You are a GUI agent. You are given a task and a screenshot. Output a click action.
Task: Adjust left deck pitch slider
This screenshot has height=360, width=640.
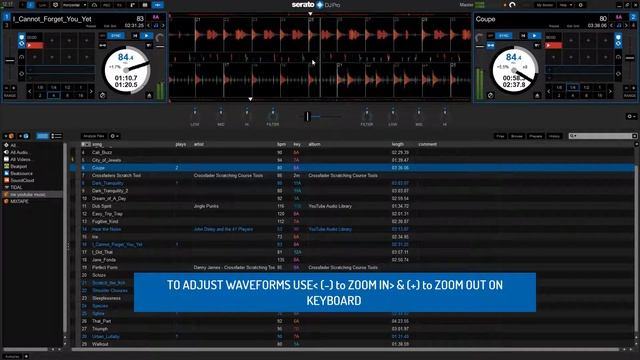click(10, 61)
